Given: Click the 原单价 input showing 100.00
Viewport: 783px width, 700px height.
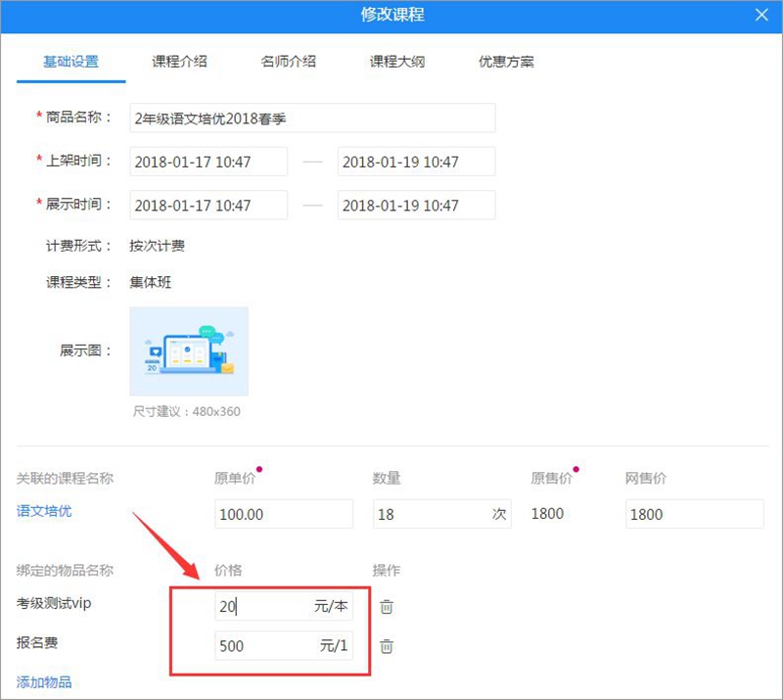Looking at the screenshot, I should [x=283, y=514].
